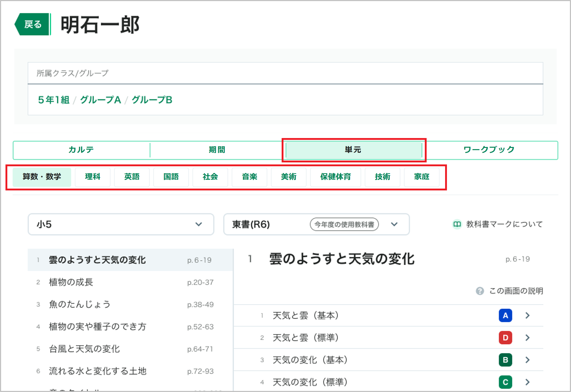Screen dimensions: 571x392
Task: Select the 技術 subject button
Action: tap(383, 177)
